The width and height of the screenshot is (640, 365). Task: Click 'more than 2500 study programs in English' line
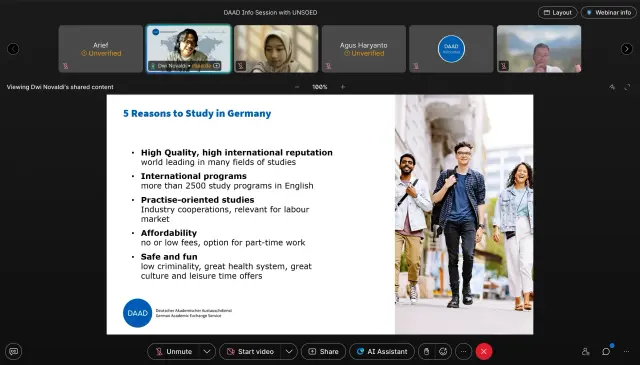[227, 186]
